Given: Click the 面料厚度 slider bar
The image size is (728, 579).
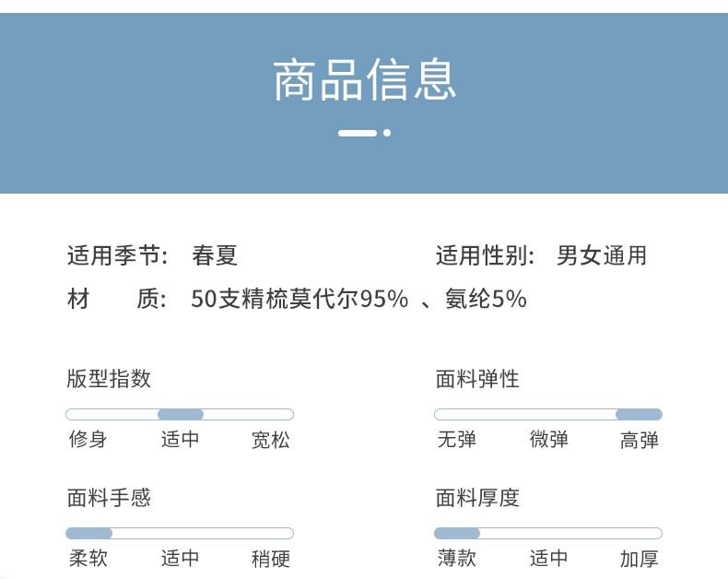Looking at the screenshot, I should pos(547,533).
